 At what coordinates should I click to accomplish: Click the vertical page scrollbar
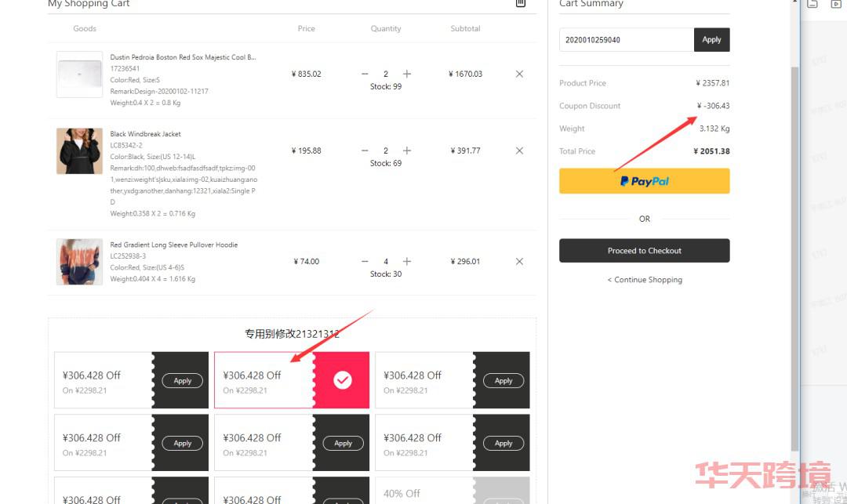tap(794, 259)
